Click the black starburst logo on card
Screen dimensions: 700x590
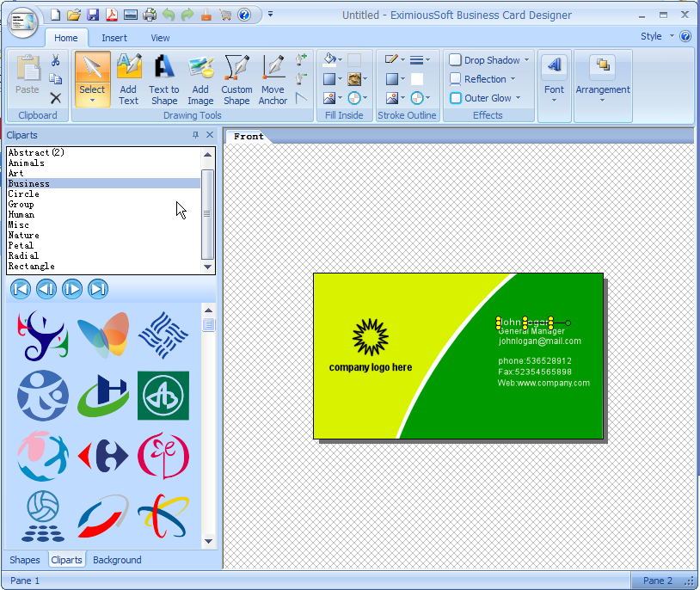[x=370, y=337]
